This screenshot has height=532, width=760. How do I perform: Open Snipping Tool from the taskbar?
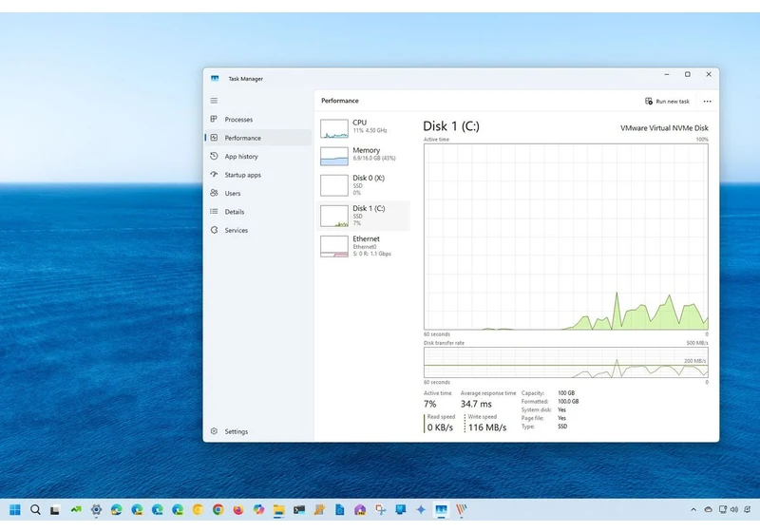click(x=381, y=510)
